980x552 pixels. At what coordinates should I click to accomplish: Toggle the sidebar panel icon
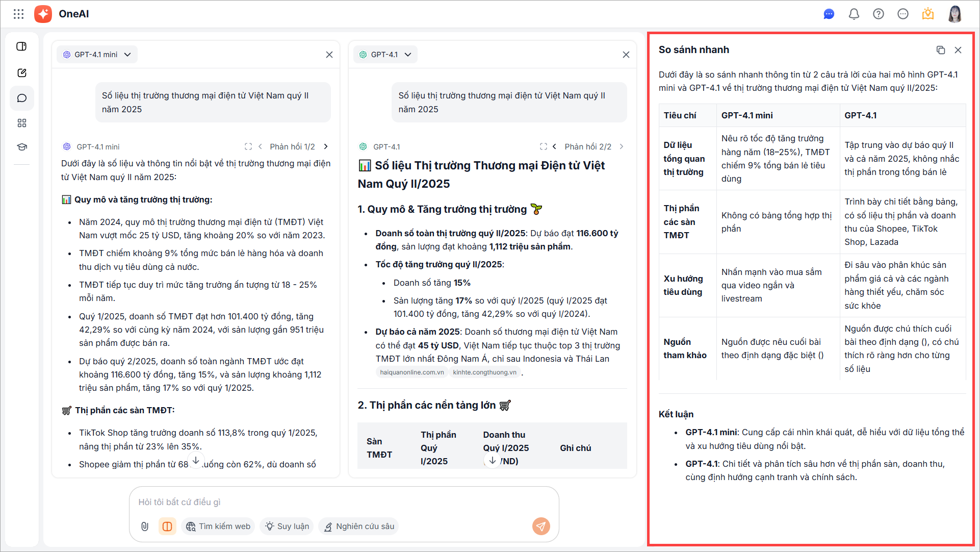click(x=22, y=46)
